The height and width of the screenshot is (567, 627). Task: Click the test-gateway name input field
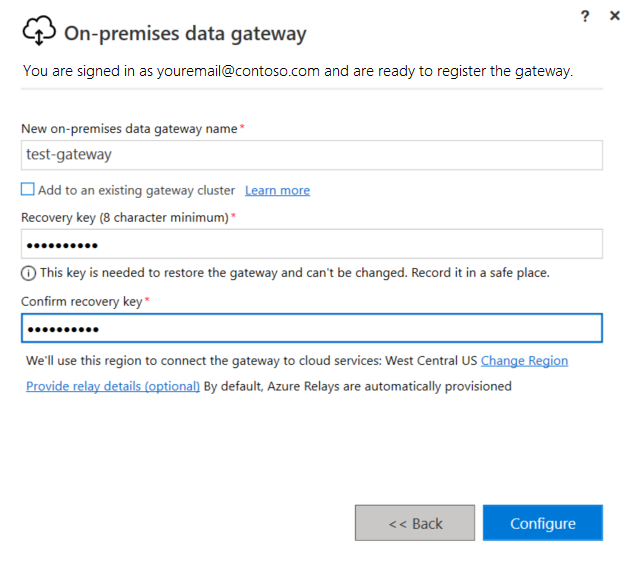point(312,155)
